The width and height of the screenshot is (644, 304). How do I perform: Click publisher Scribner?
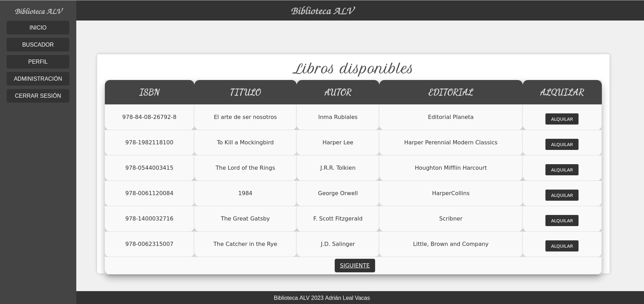(451, 218)
